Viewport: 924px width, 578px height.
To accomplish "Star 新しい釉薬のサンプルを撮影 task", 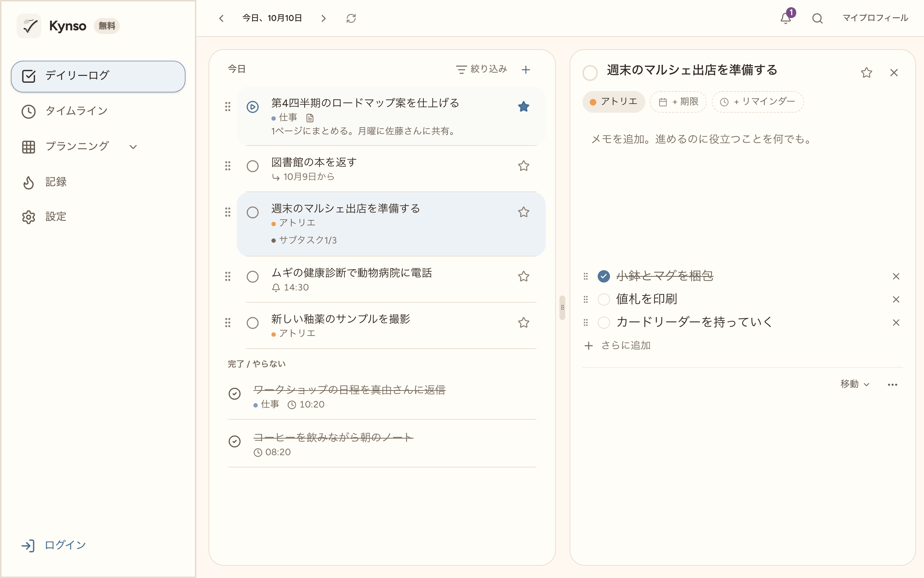I will point(523,323).
